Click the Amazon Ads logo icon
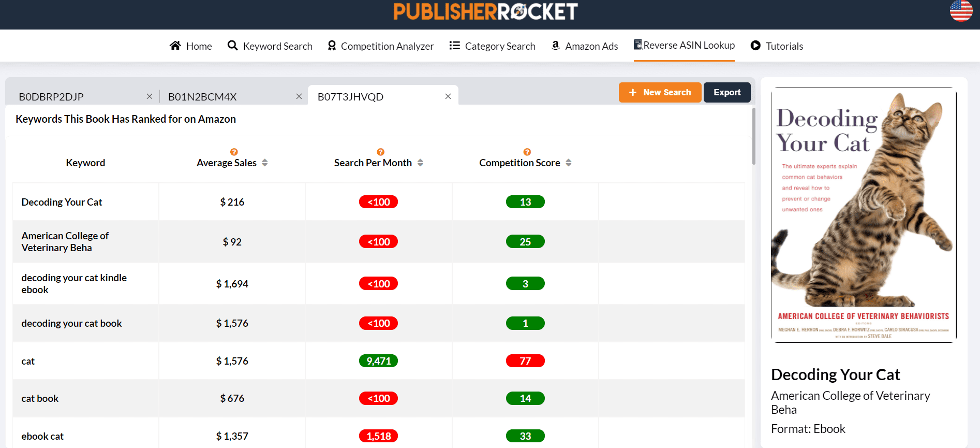980x448 pixels. (555, 46)
